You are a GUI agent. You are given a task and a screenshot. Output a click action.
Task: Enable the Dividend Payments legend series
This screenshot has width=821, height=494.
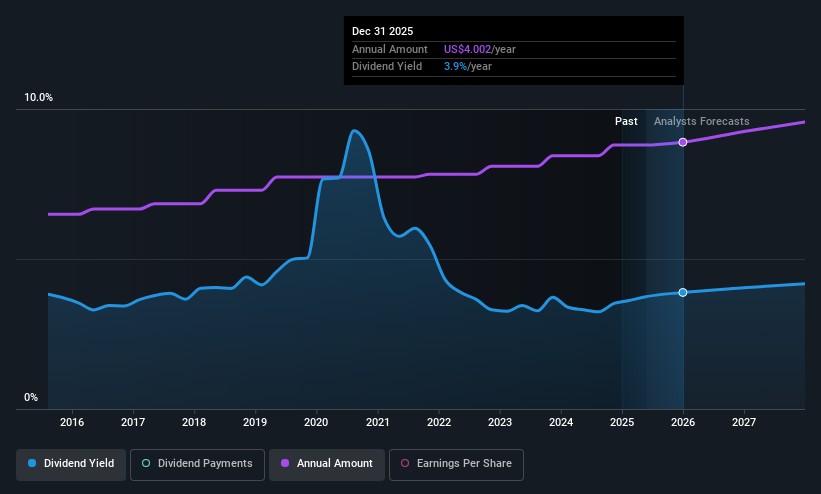[198, 464]
